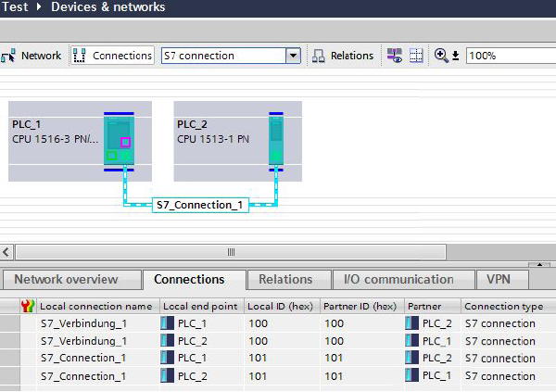Click Devices & networks breadcrumb

108,6
